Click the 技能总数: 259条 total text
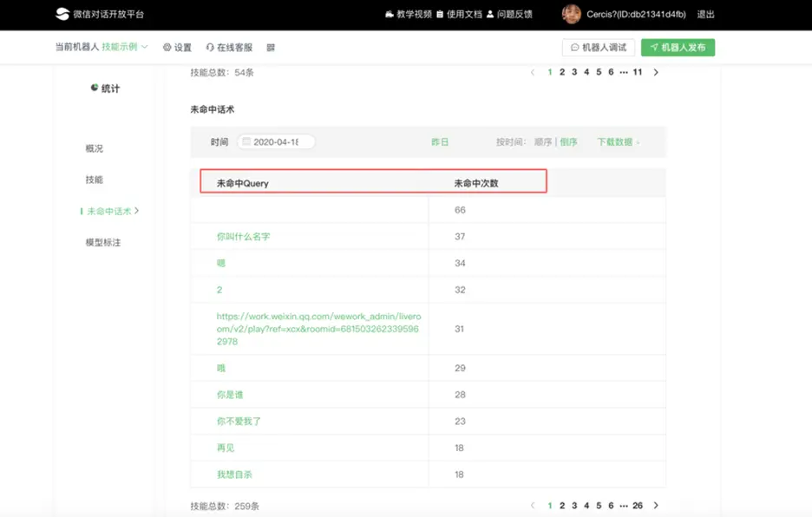Image resolution: width=812 pixels, height=517 pixels. 225,506
